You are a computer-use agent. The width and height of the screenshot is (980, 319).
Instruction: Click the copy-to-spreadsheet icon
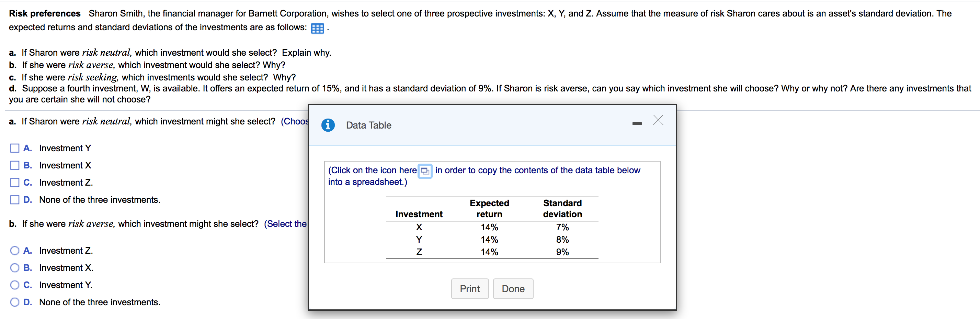[425, 171]
